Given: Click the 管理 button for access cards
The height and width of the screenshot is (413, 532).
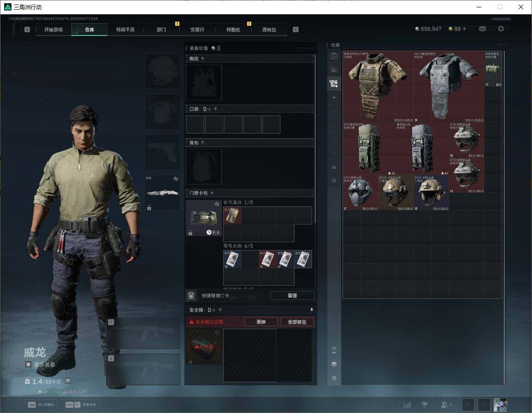Looking at the screenshot, I should [292, 295].
